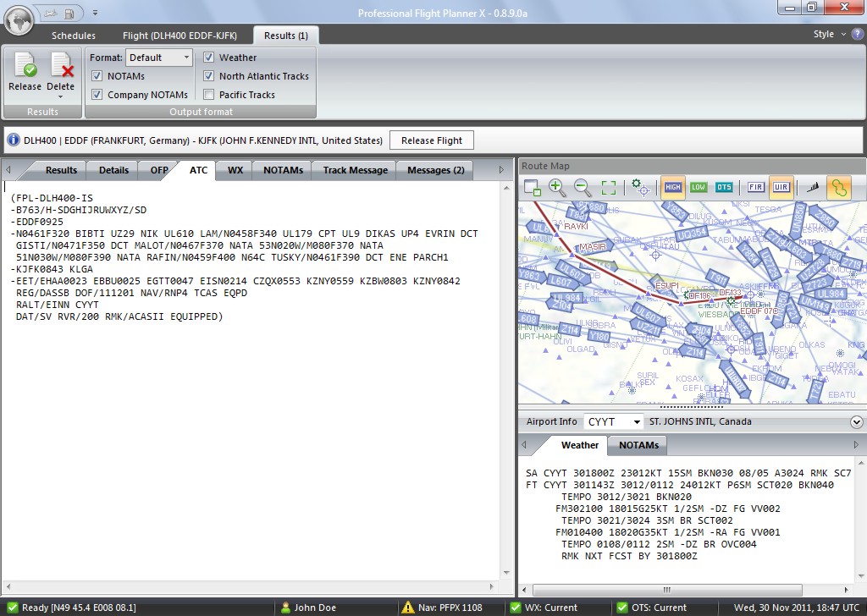Screen dimensions: 867x616
Task: Toggle the FIR boundaries map layer
Action: coord(755,187)
